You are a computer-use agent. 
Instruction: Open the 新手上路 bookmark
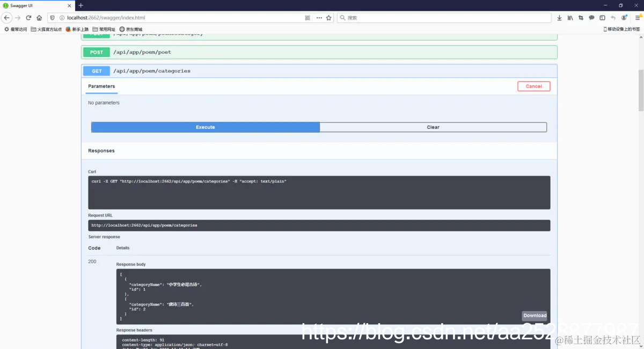[x=77, y=30]
